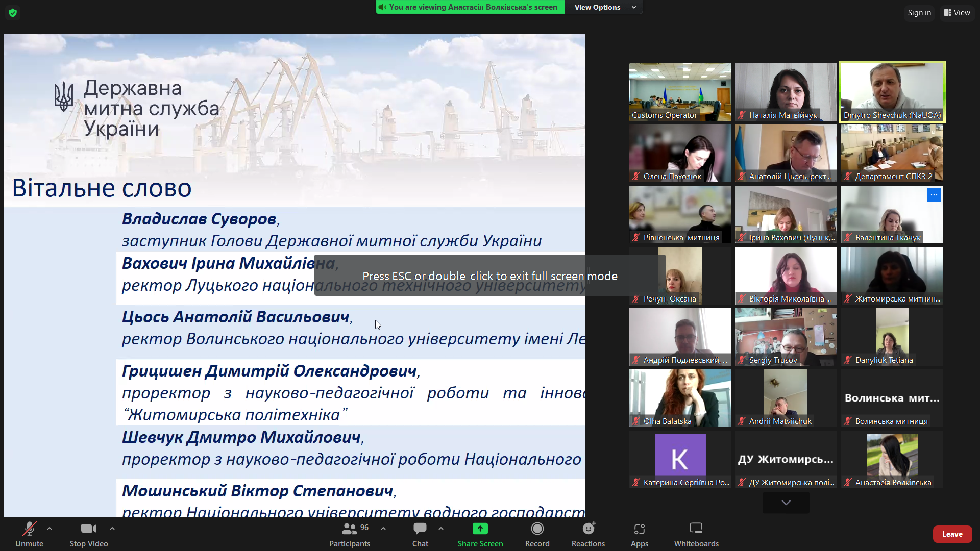Click the green security shield icon
The height and width of the screenshot is (551, 980).
(13, 13)
